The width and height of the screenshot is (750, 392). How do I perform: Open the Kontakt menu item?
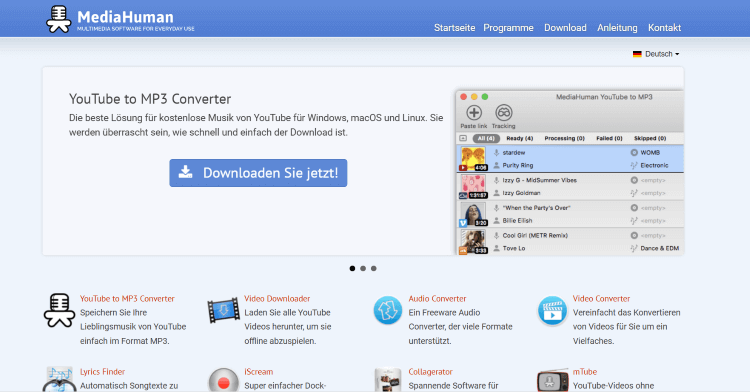click(664, 28)
